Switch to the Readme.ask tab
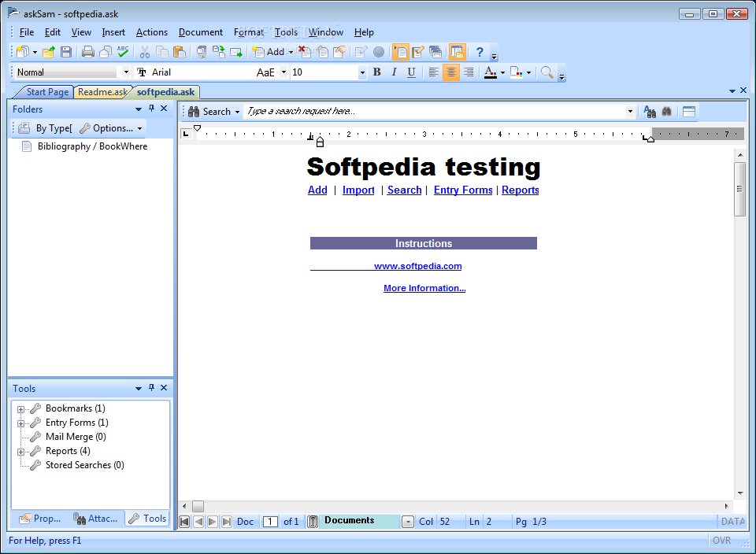 tap(102, 92)
